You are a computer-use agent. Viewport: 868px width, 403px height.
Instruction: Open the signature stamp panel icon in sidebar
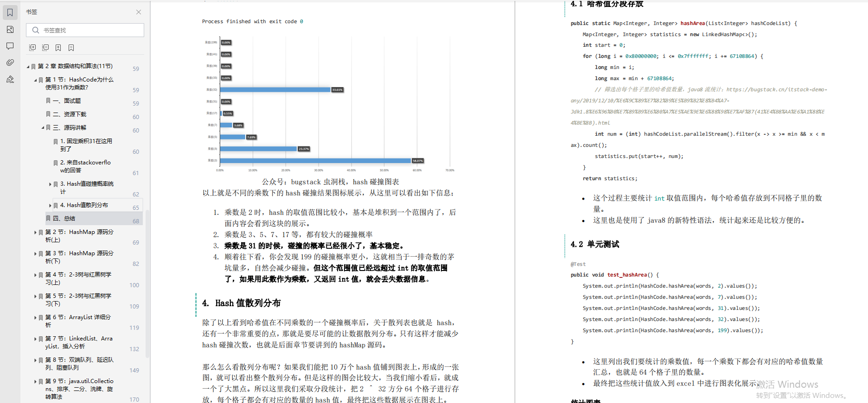(10, 79)
